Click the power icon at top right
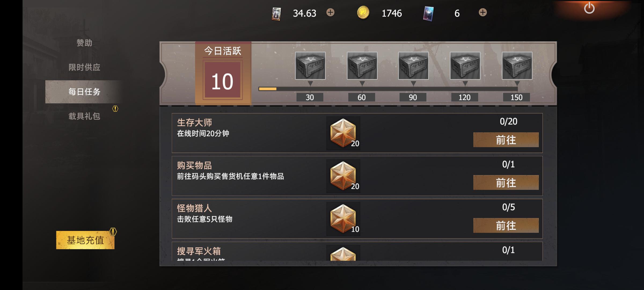 pyautogui.click(x=589, y=8)
